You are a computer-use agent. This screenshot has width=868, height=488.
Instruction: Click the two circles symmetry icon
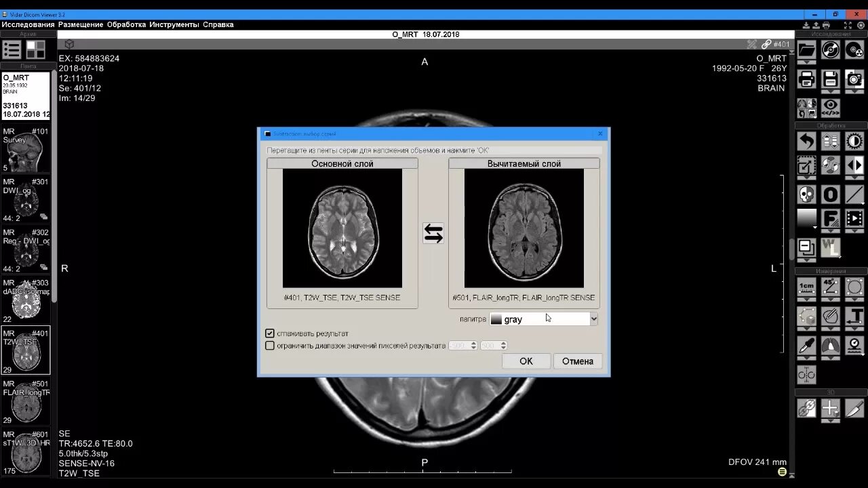(x=806, y=374)
